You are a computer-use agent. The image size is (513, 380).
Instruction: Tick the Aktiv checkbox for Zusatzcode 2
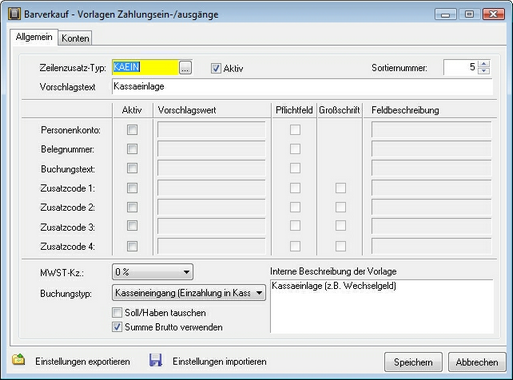coord(132,207)
